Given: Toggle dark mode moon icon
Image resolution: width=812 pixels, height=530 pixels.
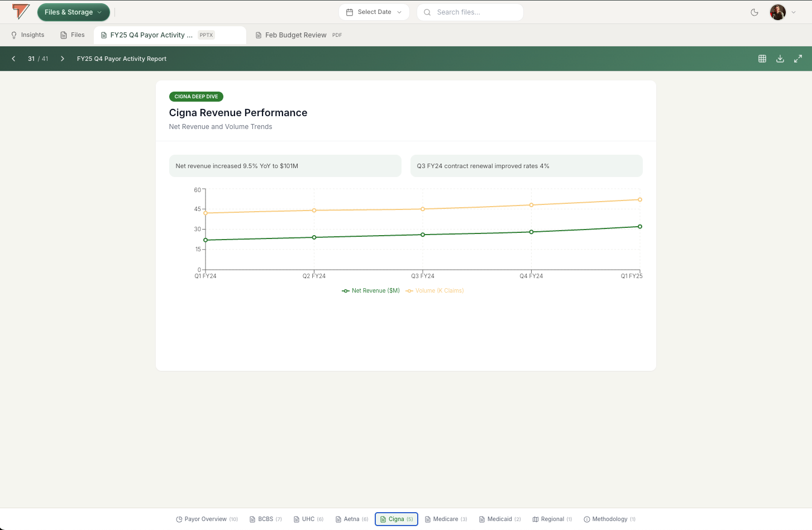Looking at the screenshot, I should pyautogui.click(x=754, y=12).
